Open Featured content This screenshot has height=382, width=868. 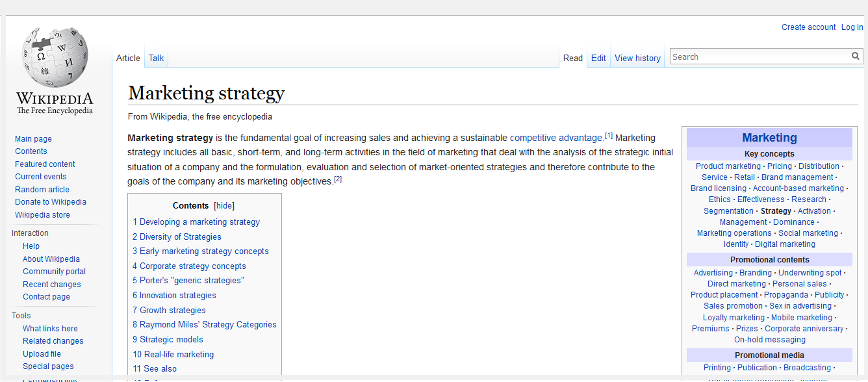click(45, 164)
